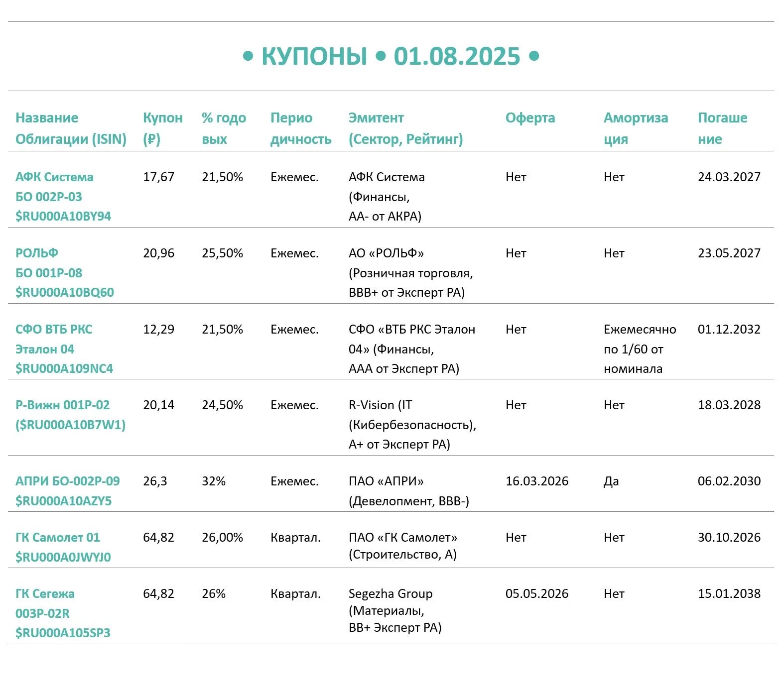
Task: Select bond name "РОЛЬФ БО 001P-08"
Action: click(49, 263)
